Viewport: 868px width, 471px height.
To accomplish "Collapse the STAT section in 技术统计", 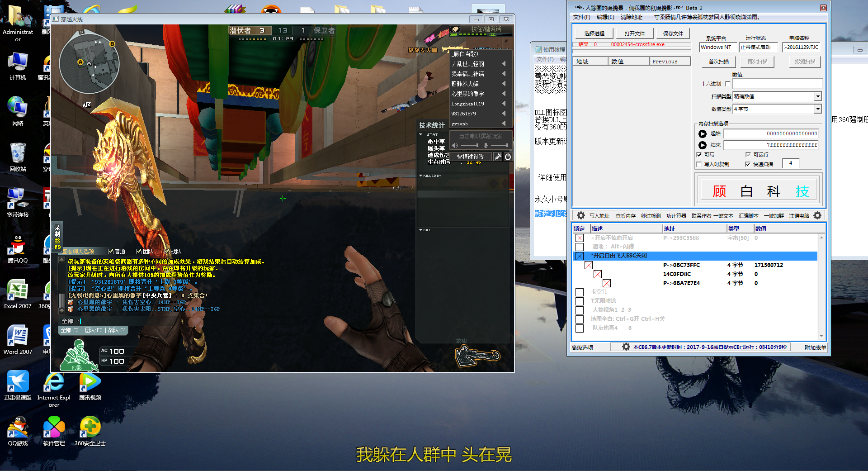I will (x=421, y=134).
